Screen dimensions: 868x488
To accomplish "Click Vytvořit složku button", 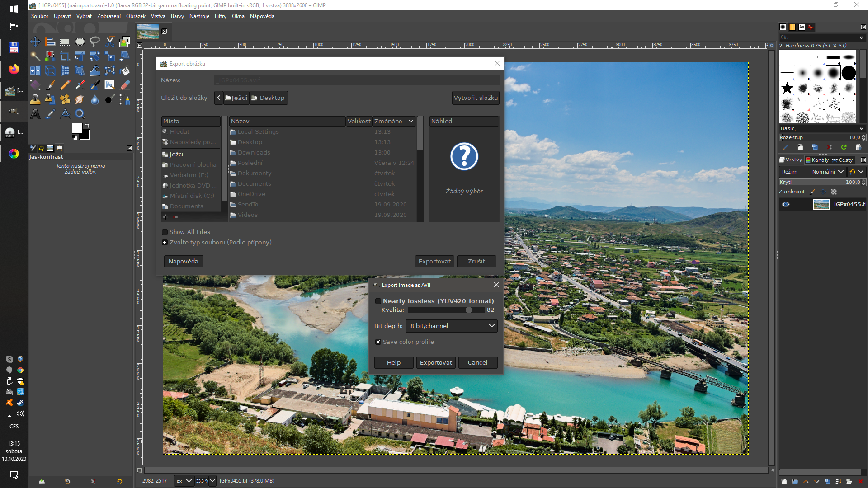I will pyautogui.click(x=476, y=98).
